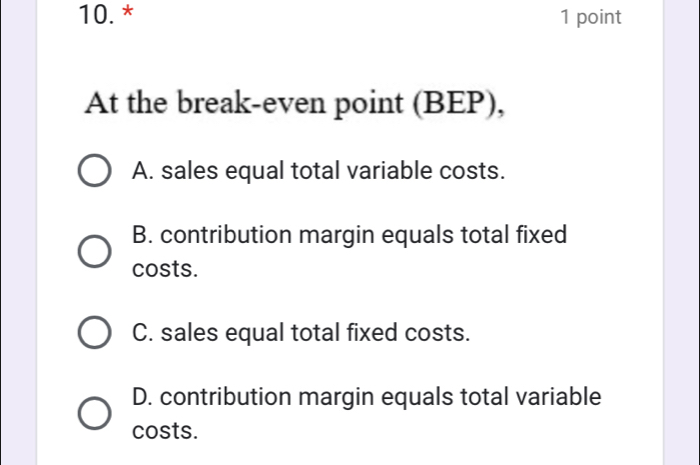Click label 'contribution margin equals total variable'
Image resolution: width=700 pixels, height=465 pixels.
pos(380,397)
